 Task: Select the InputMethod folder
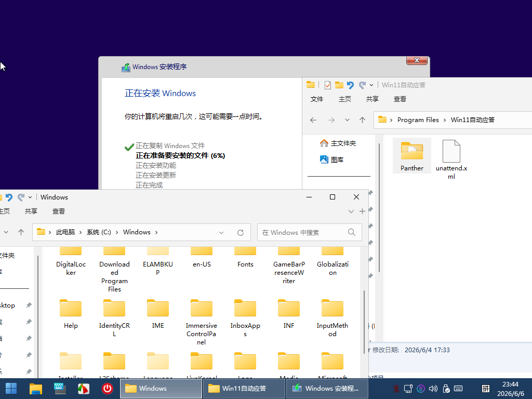(x=332, y=318)
